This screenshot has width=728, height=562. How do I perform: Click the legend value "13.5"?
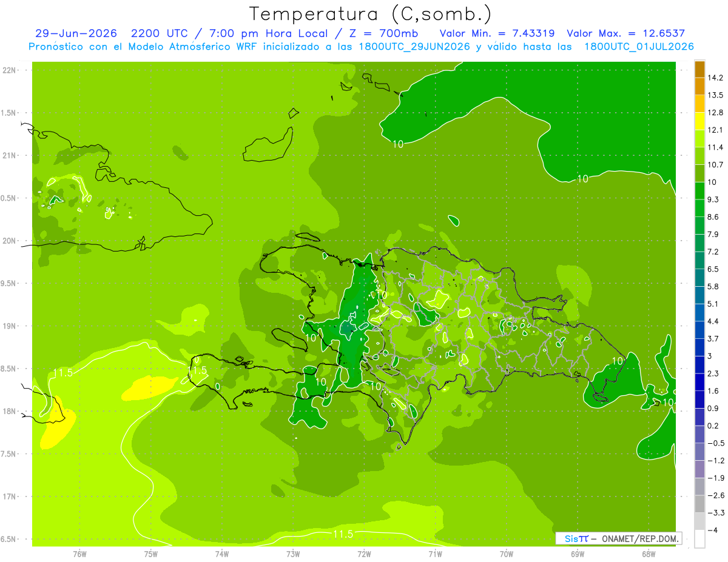[x=715, y=95]
